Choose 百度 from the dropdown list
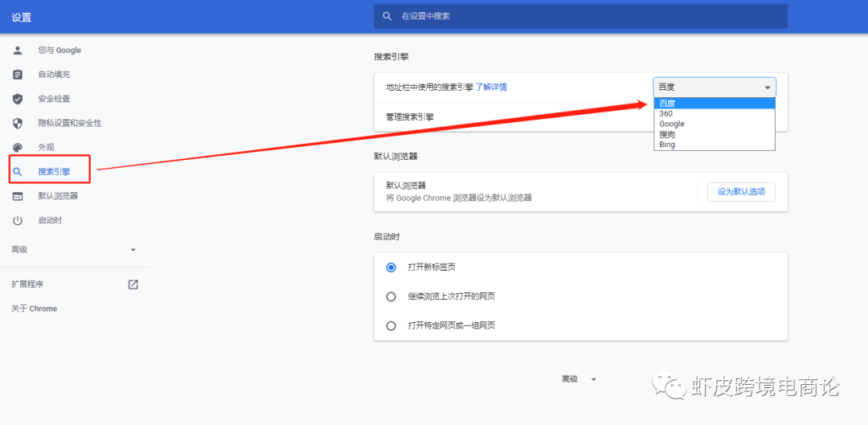868x425 pixels. [714, 103]
